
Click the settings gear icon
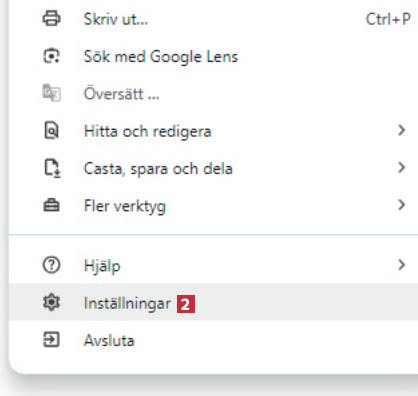51,302
